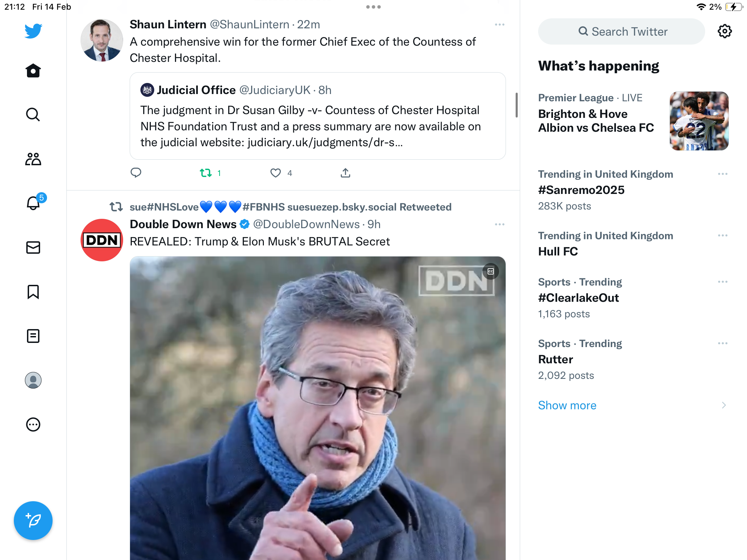
Task: Open Brighton vs Chelsea match thumbnail
Action: coord(699,121)
